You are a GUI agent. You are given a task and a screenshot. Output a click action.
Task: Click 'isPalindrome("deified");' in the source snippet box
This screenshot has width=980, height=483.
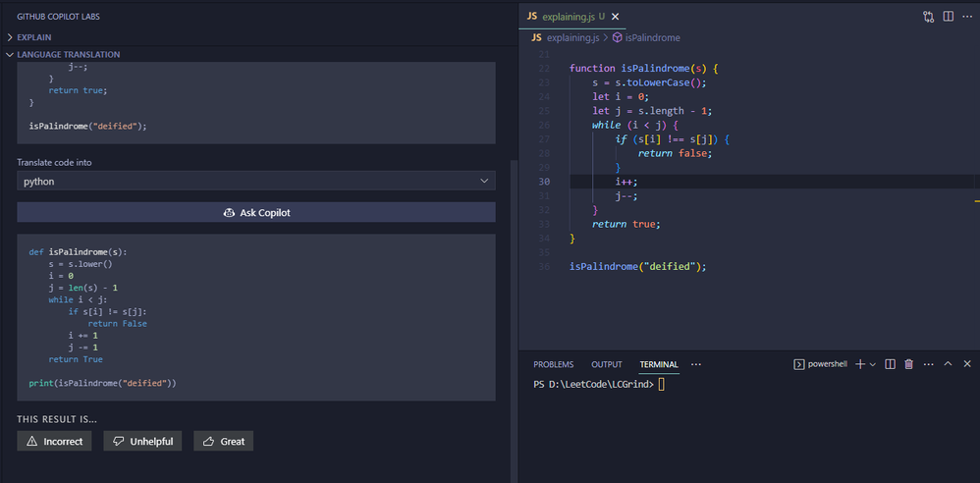click(x=87, y=126)
